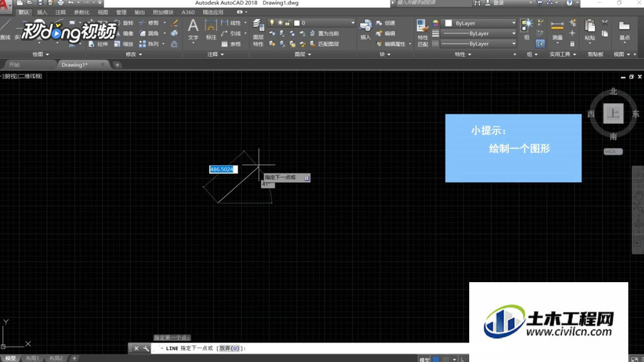Open the 视图 (View) ribbon tab
644x362 pixels.
(103, 13)
